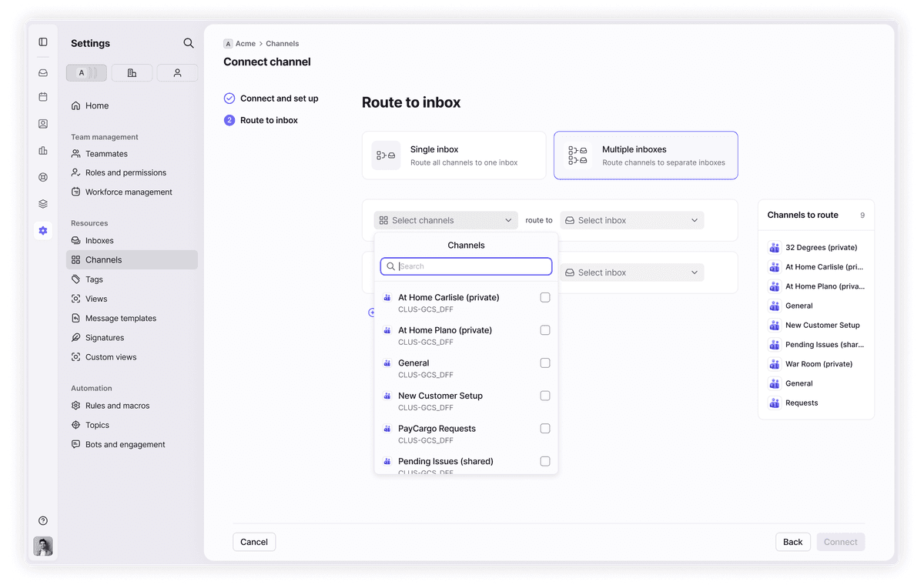This screenshot has width=924, height=585.
Task: Choose the Single inbox option card
Action: point(454,155)
